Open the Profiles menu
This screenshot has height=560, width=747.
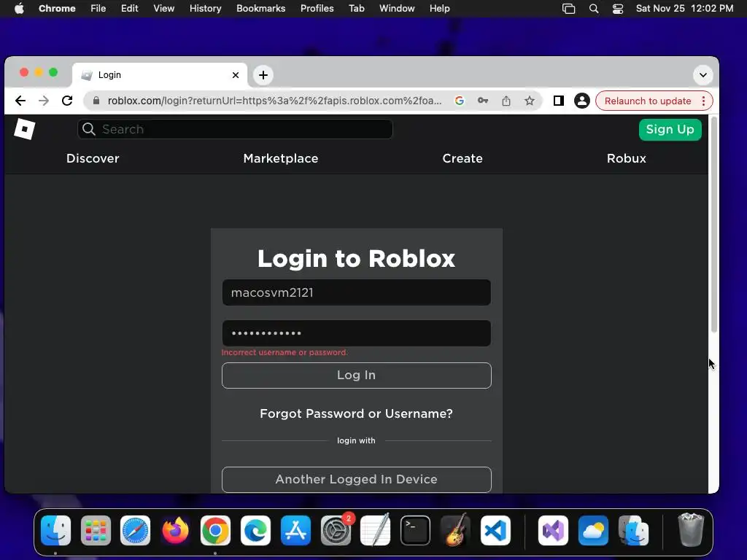[317, 8]
